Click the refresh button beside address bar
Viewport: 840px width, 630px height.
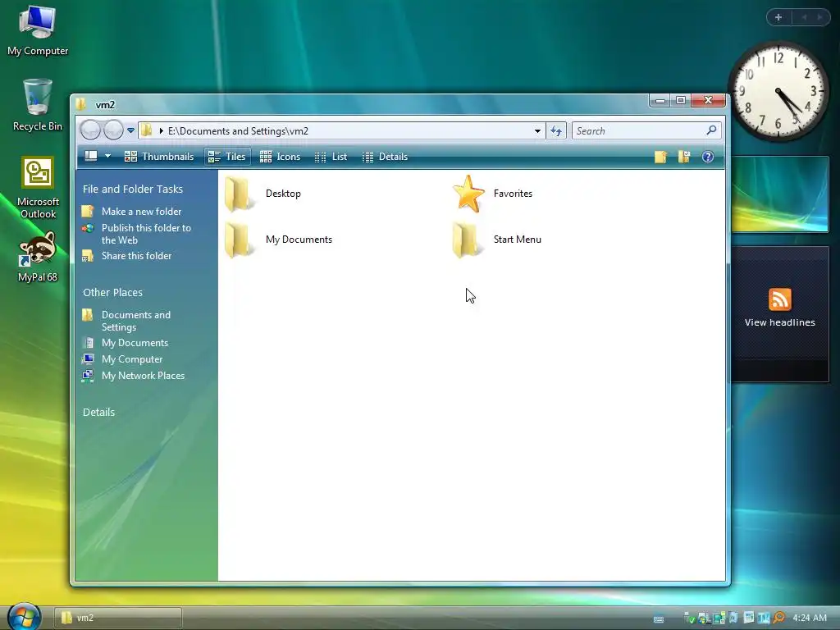[x=556, y=130]
